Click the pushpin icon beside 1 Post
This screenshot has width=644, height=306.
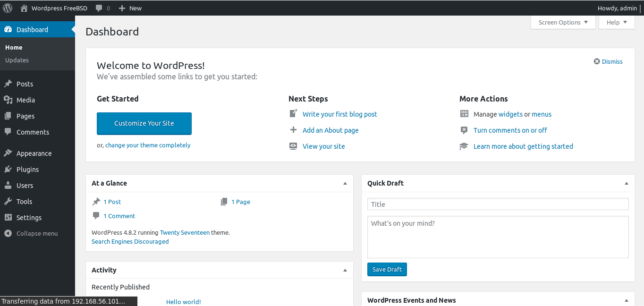click(x=96, y=202)
